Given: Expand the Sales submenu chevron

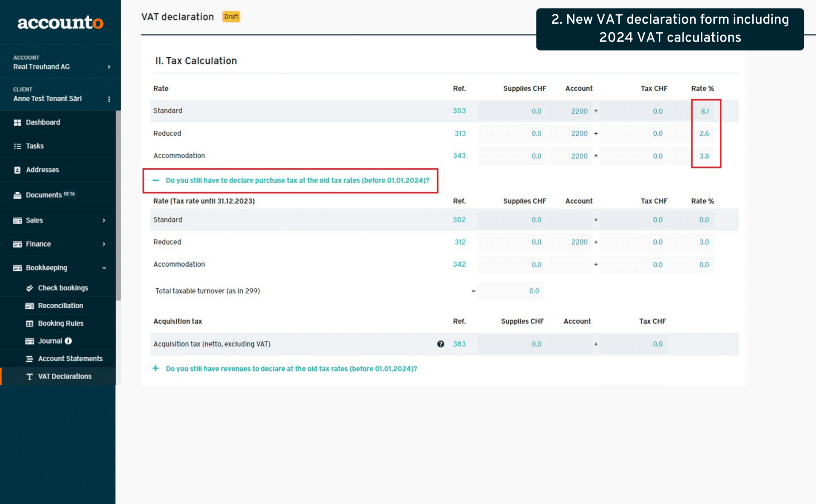Looking at the screenshot, I should [104, 220].
